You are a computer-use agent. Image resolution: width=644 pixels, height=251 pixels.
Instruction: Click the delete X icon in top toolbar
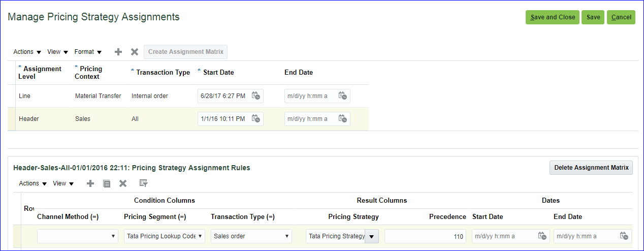pos(135,52)
